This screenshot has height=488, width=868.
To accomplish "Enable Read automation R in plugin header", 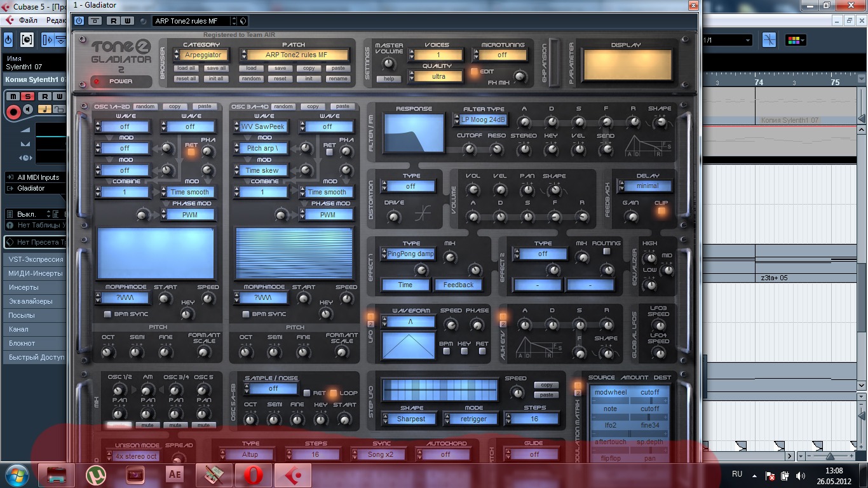I will [x=114, y=21].
